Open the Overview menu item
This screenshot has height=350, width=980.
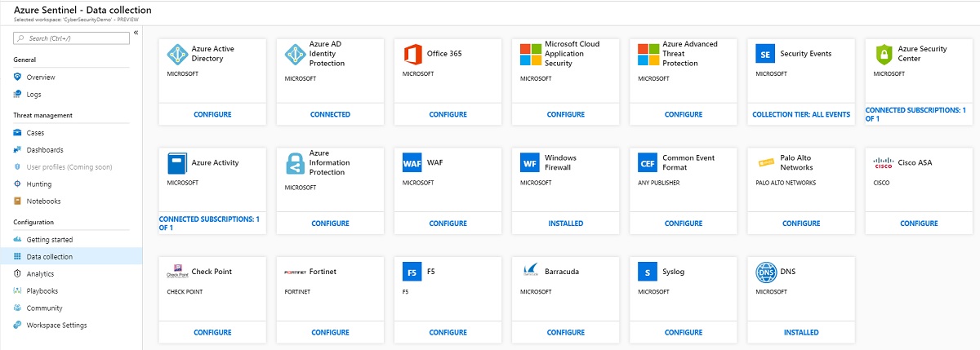point(41,78)
